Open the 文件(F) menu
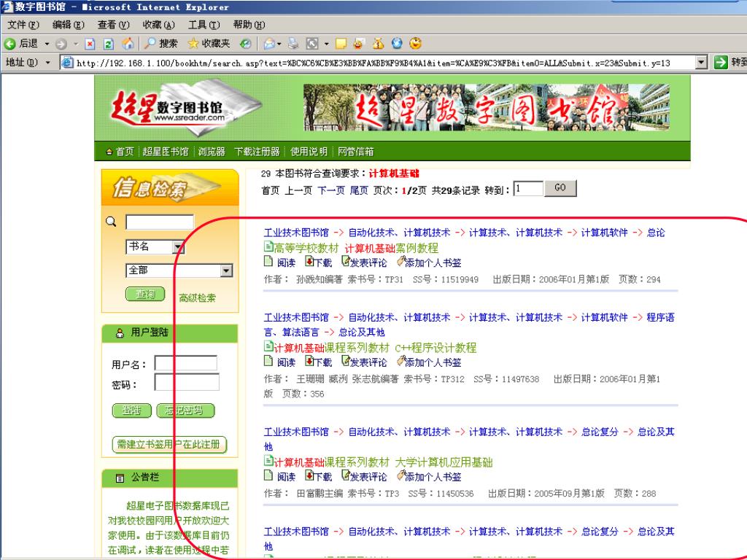Image resolution: width=747 pixels, height=560 pixels. coord(23,25)
